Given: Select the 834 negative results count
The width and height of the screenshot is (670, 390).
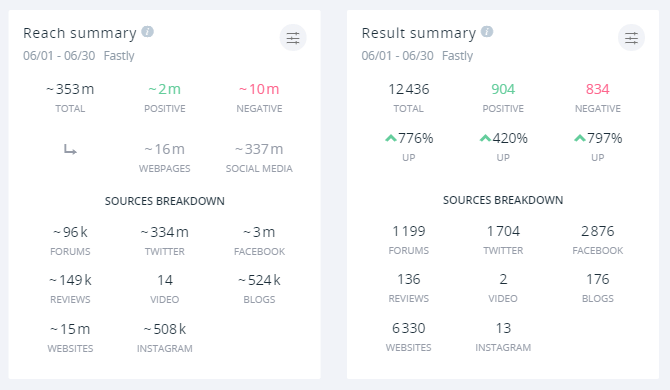Looking at the screenshot, I should point(597,89).
